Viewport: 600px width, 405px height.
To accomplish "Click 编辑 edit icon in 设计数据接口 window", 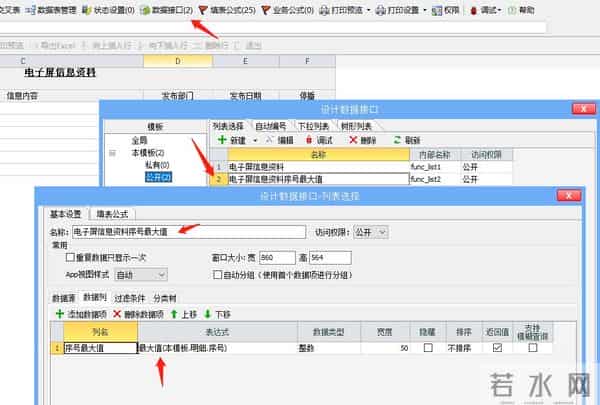I will (269, 140).
